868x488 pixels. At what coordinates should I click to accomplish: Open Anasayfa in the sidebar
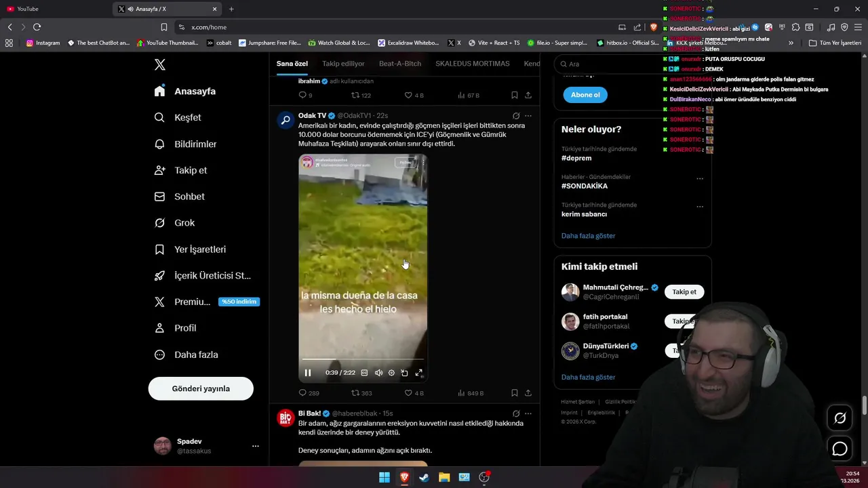185,91
